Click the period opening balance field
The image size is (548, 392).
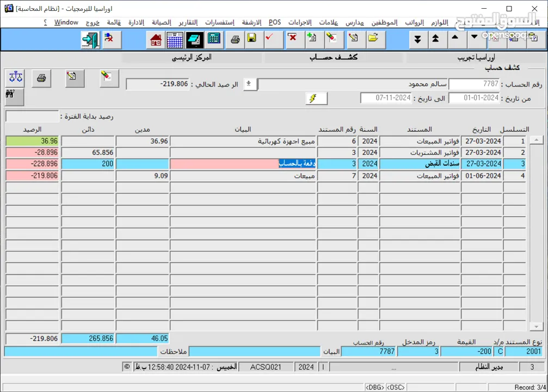(x=32, y=116)
